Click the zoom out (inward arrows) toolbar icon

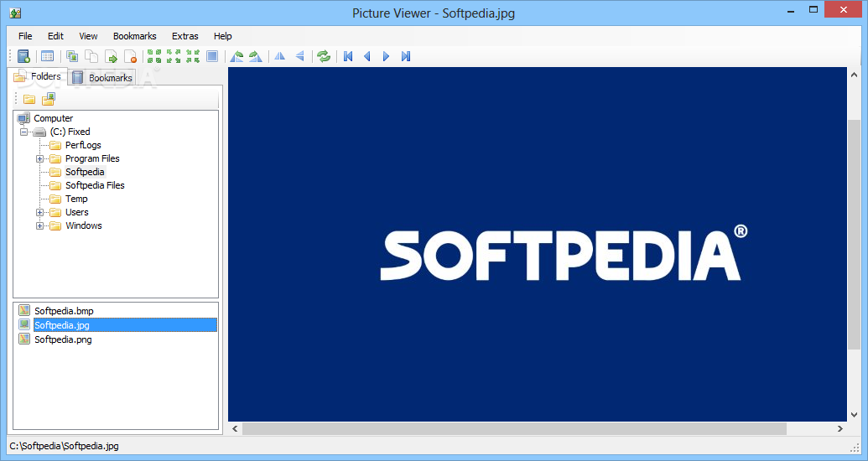pos(193,56)
